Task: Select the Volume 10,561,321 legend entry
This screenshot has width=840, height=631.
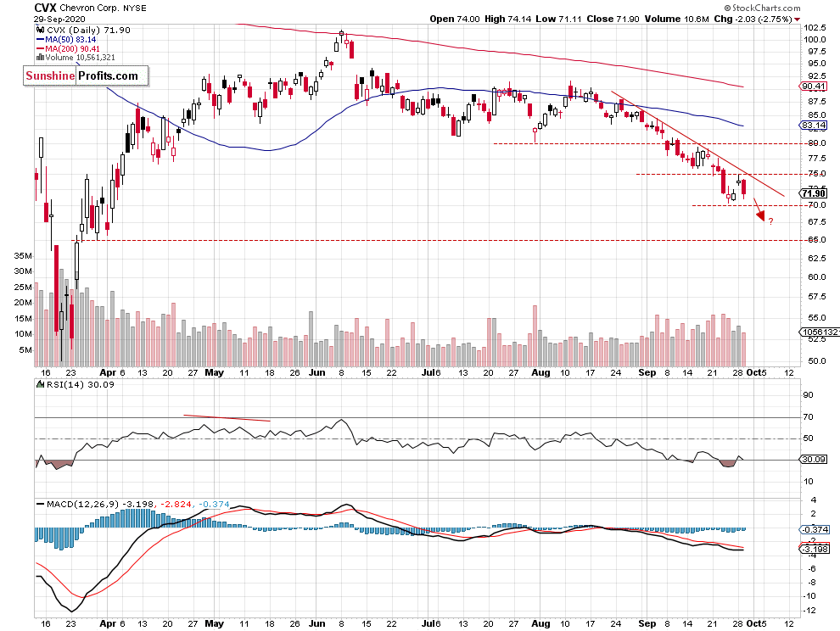Action: point(81,58)
